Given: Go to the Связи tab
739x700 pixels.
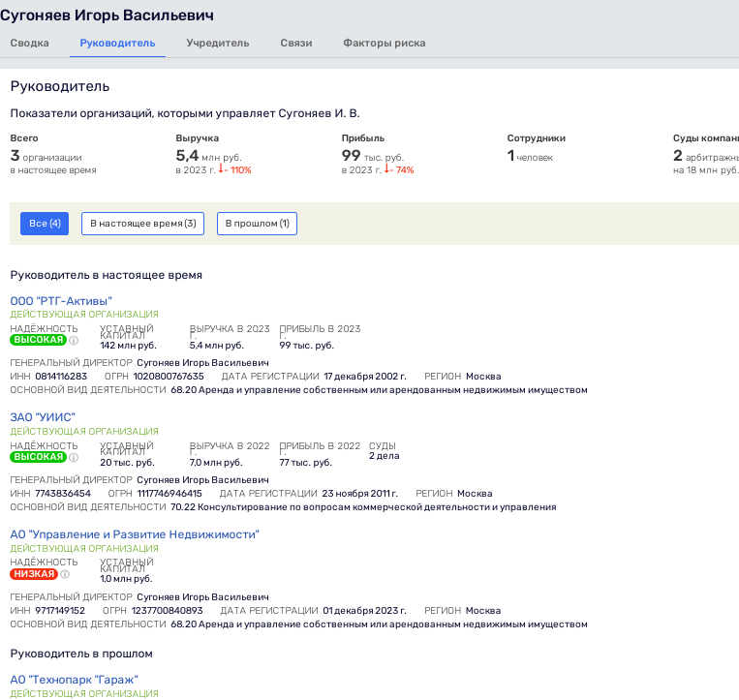Looking at the screenshot, I should (295, 43).
